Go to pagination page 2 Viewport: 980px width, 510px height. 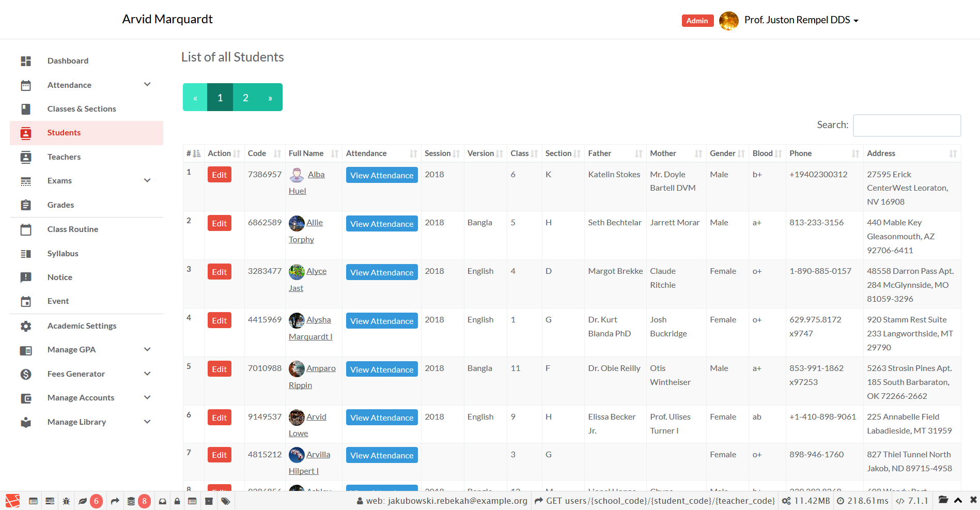click(x=245, y=97)
